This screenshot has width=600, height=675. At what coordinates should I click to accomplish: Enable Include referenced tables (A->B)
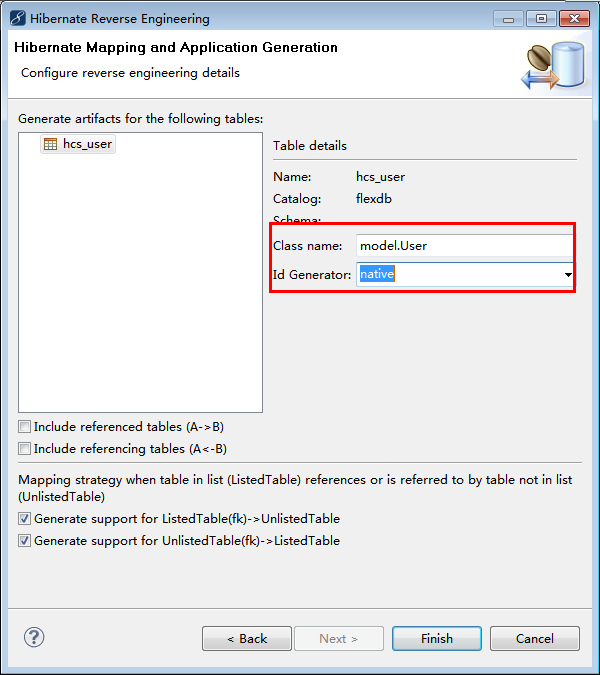[25, 427]
